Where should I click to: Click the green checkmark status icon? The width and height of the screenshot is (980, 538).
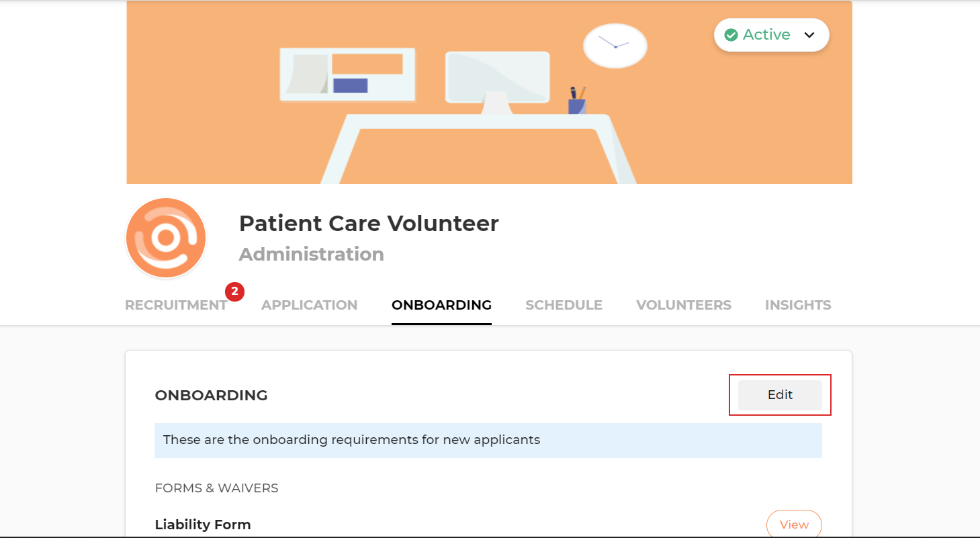point(731,35)
